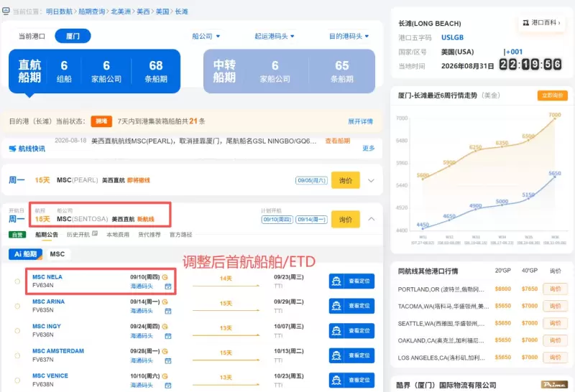The image size is (575, 392).
Task: Click 询价 for the MSC(PEARL) route
Action: coord(346,180)
